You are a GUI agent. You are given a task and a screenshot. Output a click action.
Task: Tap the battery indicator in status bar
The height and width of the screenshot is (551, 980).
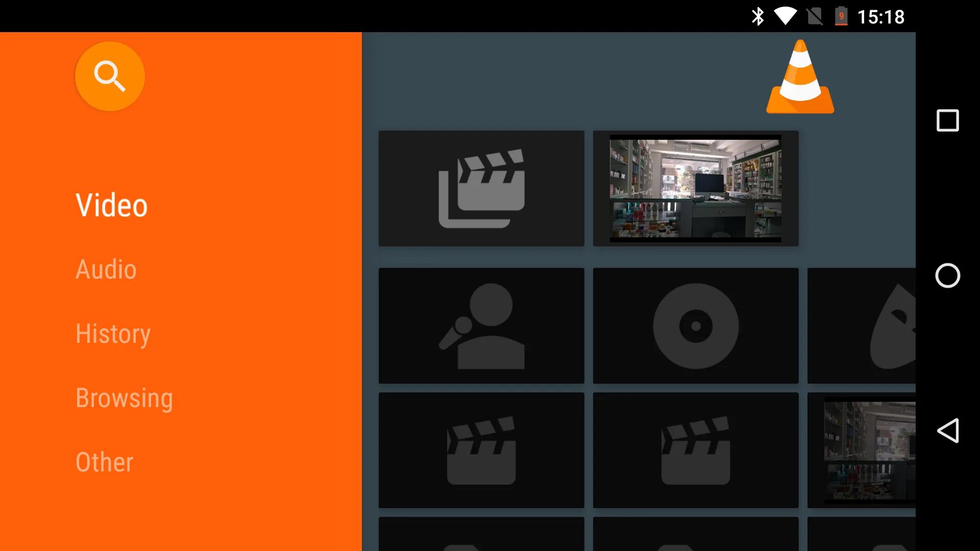pos(841,16)
